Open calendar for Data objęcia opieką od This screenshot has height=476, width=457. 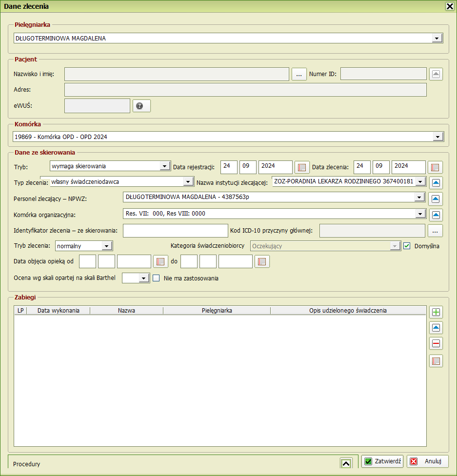coord(160,261)
